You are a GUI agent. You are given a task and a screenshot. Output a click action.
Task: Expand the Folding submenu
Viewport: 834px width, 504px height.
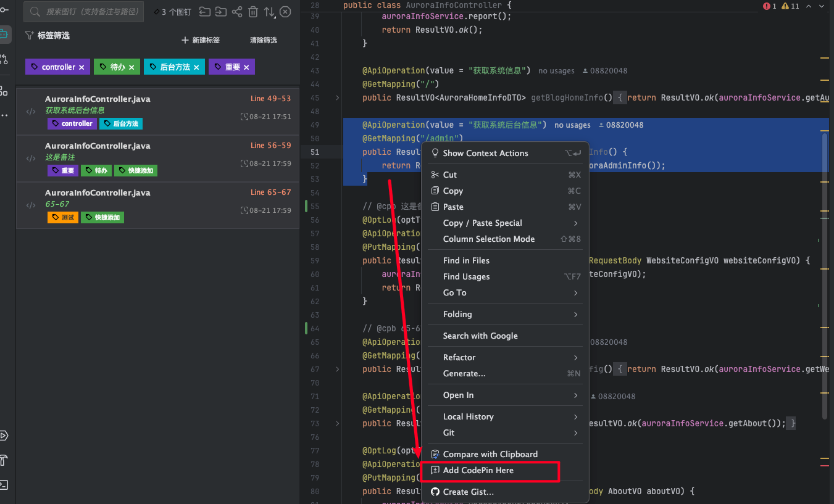pos(505,314)
